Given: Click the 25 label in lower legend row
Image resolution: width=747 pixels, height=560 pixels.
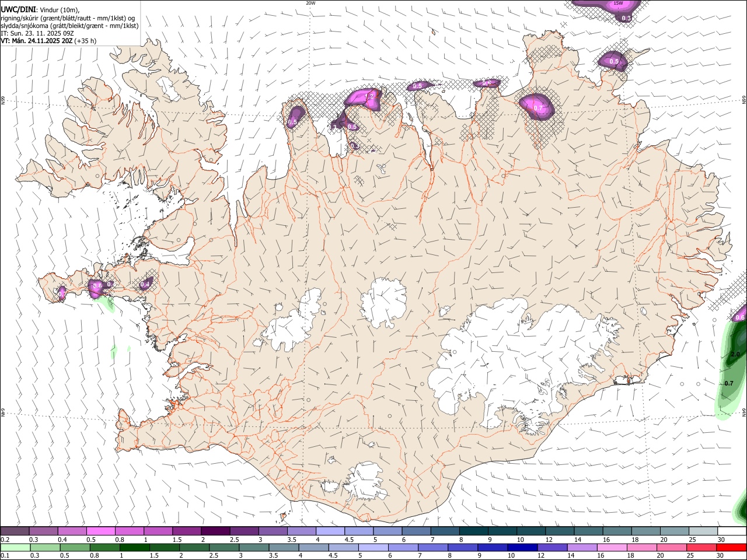Looking at the screenshot, I should pos(689,555).
